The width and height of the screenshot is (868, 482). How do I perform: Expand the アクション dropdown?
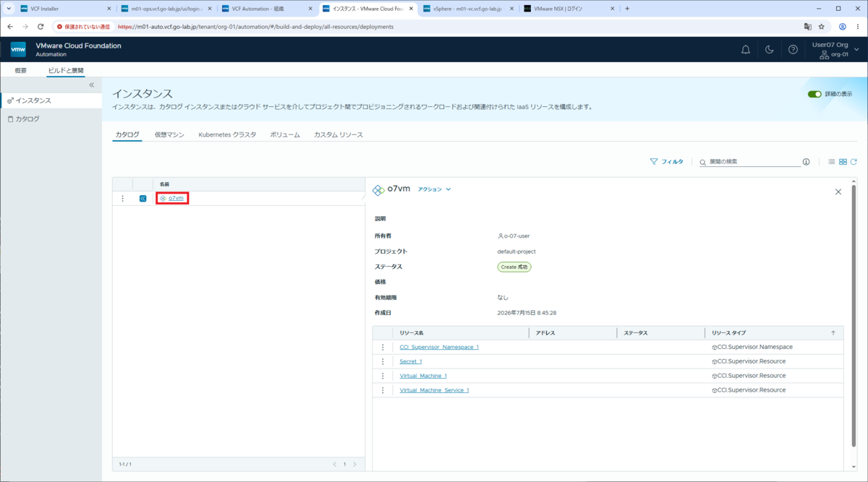coord(434,189)
